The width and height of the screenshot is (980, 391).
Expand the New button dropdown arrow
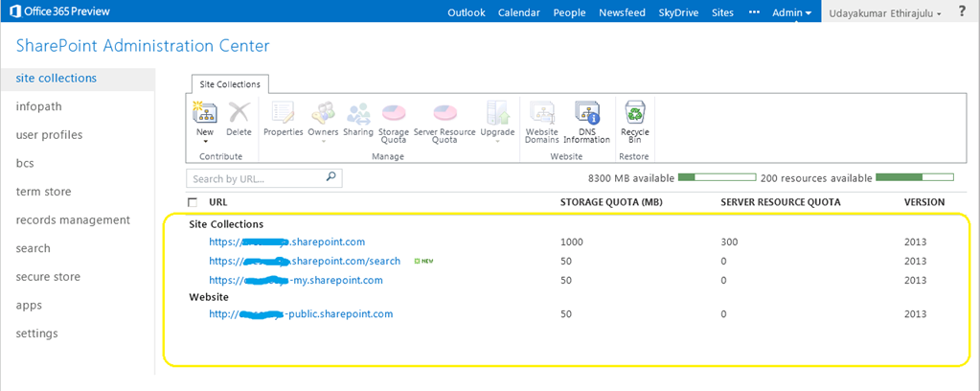pos(204,142)
